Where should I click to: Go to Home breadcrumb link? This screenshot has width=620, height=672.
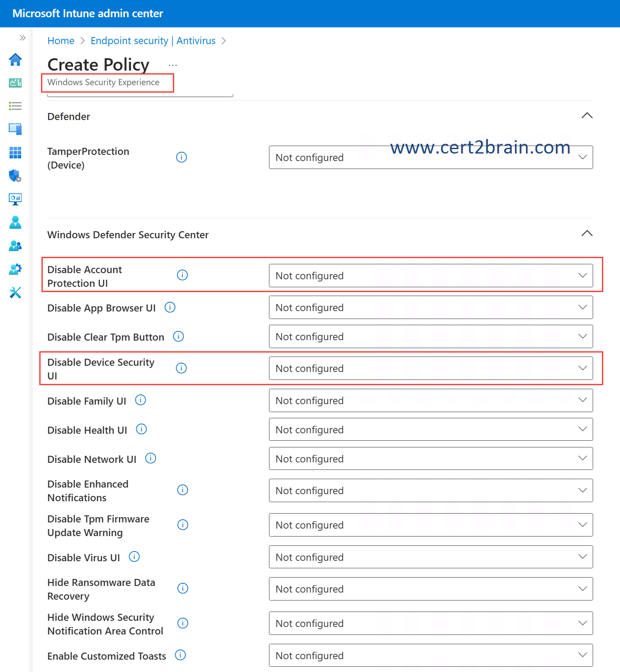coord(61,41)
